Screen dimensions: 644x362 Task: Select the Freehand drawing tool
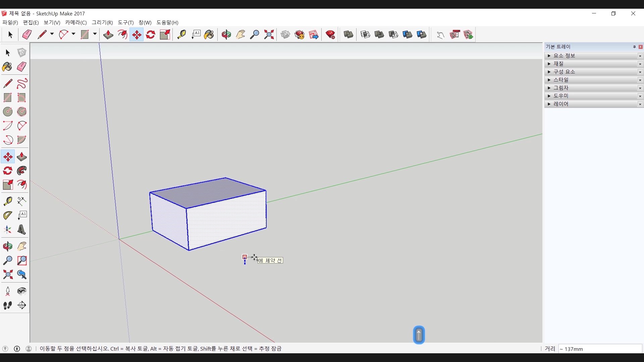click(x=22, y=83)
